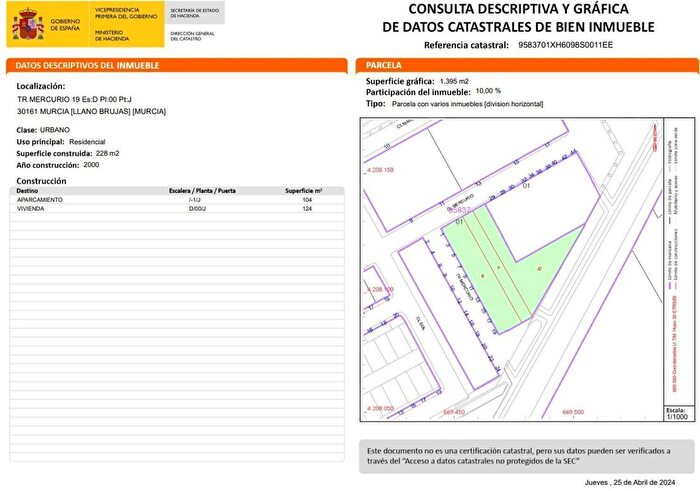Image resolution: width=700 pixels, height=491 pixels.
Task: Select graphic surface value '1.395 m2'
Action: [x=454, y=81]
